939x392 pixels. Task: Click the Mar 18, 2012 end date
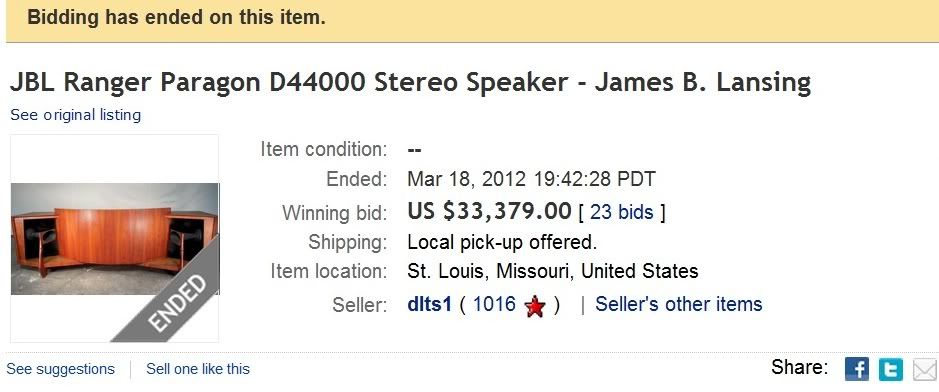tap(531, 179)
